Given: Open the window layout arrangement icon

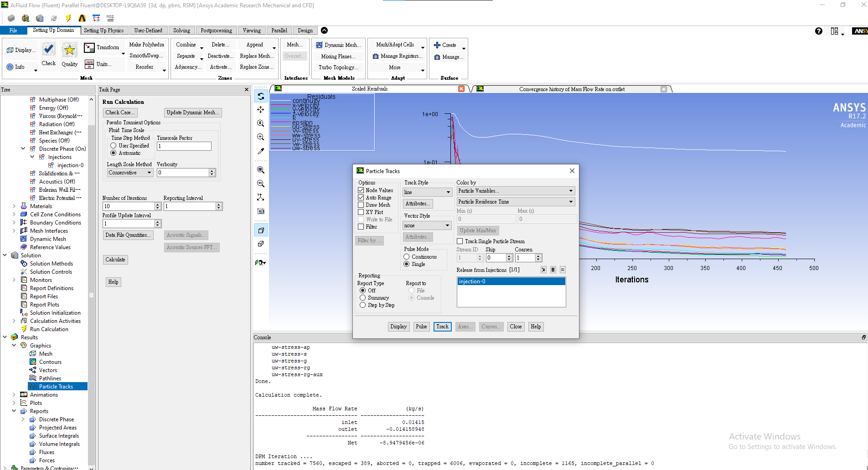Looking at the screenshot, I should [834, 31].
